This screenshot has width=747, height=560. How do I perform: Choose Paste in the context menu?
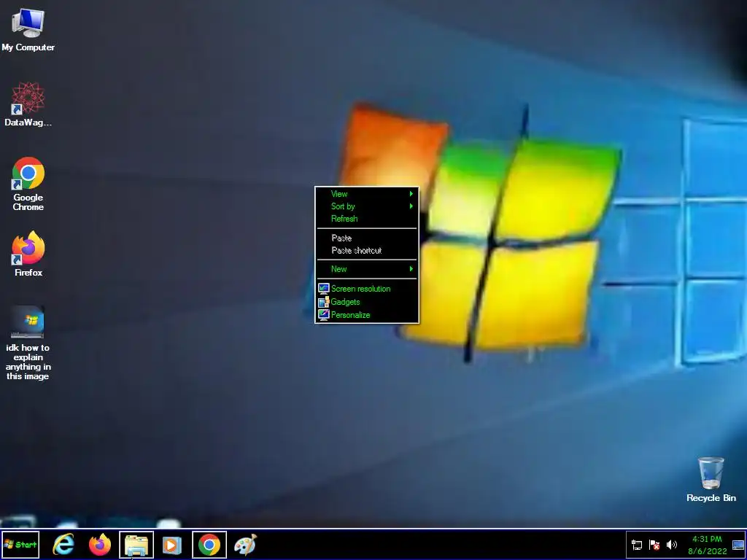pyautogui.click(x=367, y=238)
